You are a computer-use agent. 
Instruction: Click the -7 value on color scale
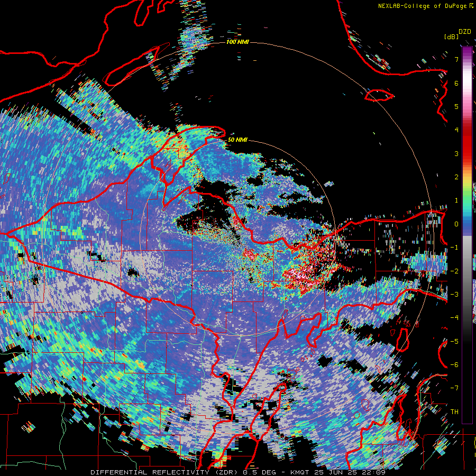(x=454, y=388)
